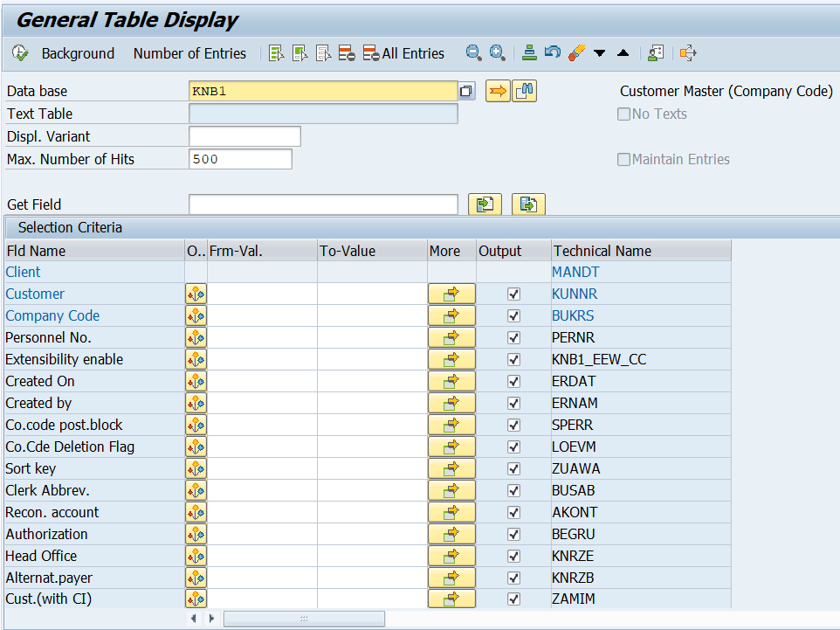Toggle Output checkbox for Personnel No. row
Viewport: 840px width, 630px height.
(513, 338)
